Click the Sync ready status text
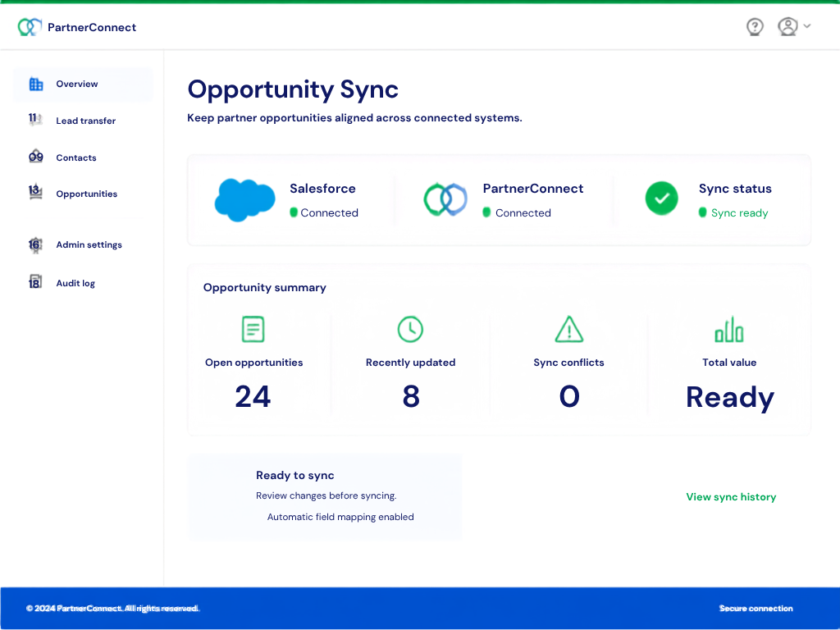The width and height of the screenshot is (840, 630). point(740,213)
